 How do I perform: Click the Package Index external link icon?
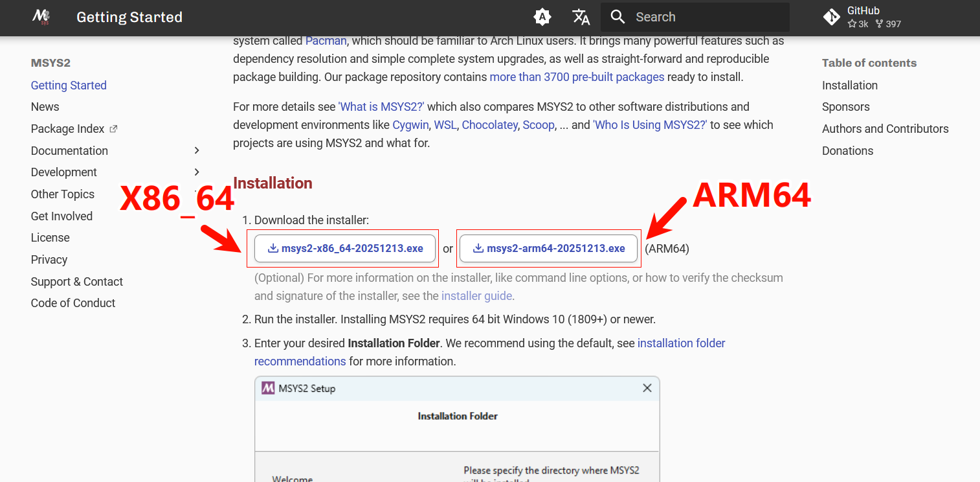tap(114, 129)
